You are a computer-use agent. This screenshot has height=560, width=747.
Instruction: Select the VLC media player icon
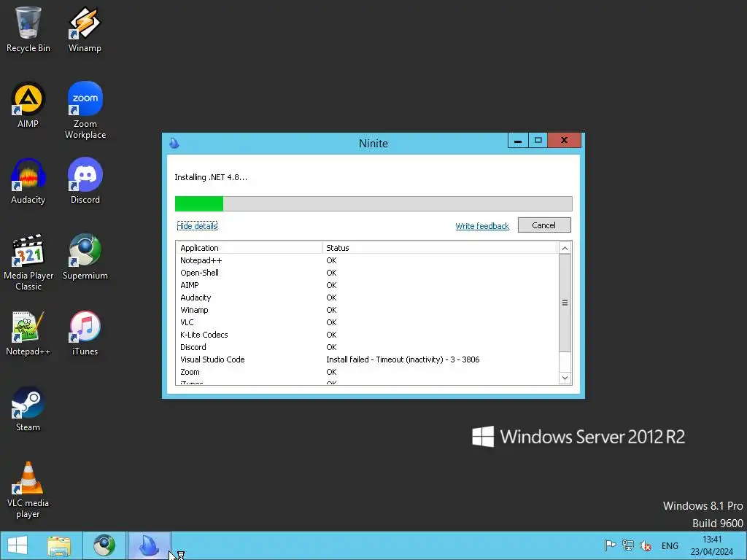click(x=28, y=489)
